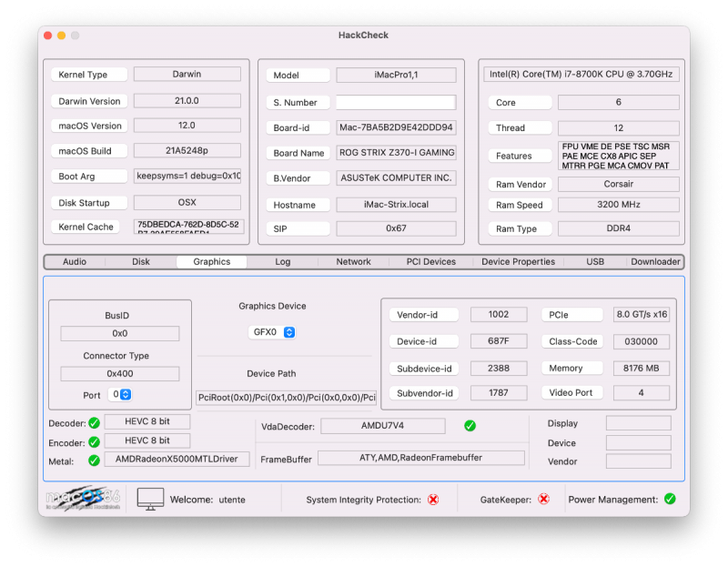
Task: Click the empty Vendor field
Action: pos(639,461)
